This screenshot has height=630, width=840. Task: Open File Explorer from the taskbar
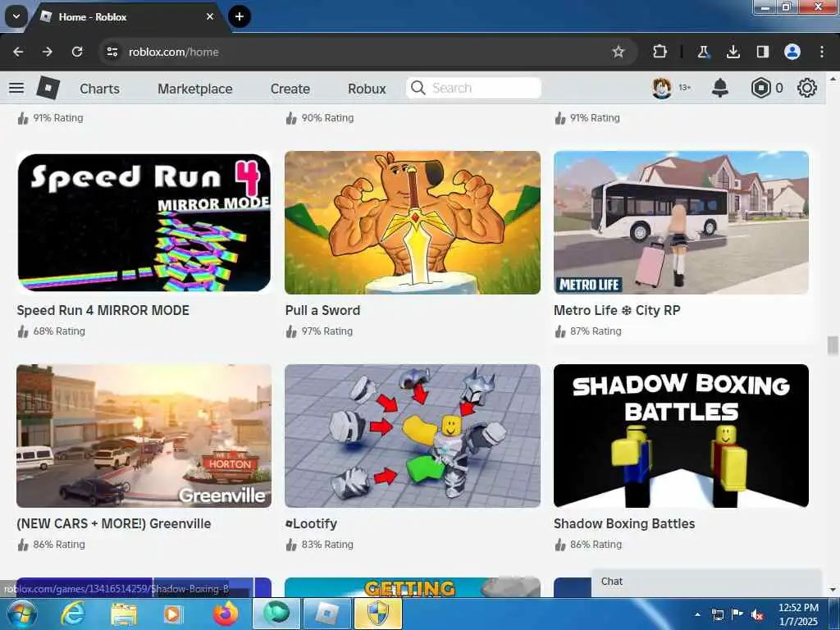(123, 614)
